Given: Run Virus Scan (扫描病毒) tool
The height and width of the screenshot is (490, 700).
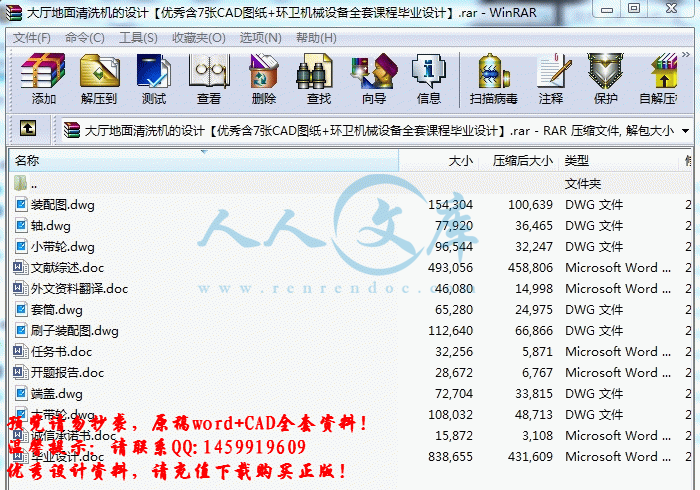Looking at the screenshot, I should coord(494,79).
